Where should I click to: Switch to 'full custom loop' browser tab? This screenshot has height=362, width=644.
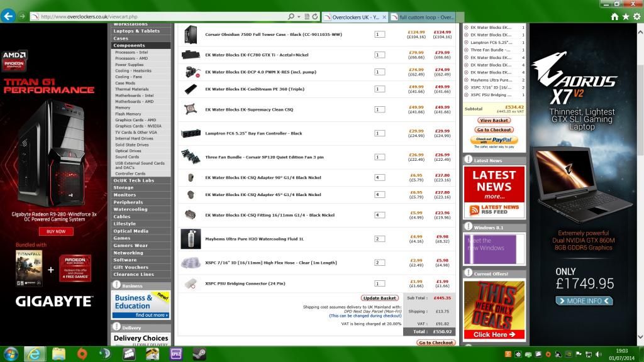coord(421,17)
